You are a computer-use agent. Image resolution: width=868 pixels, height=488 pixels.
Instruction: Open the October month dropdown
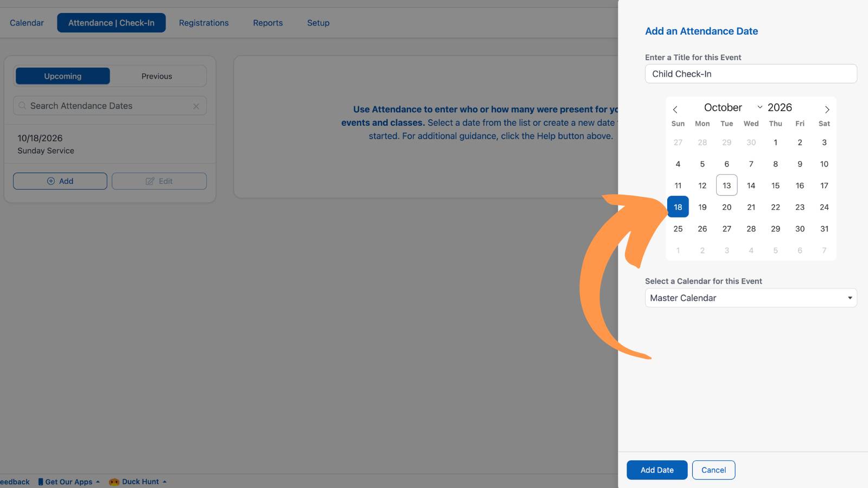(732, 107)
